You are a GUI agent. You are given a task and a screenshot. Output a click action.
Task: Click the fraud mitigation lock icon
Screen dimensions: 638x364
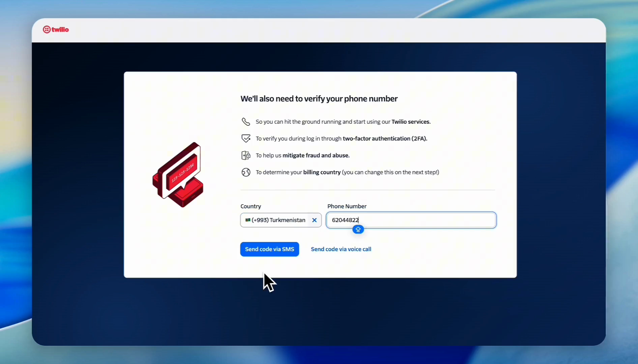pyautogui.click(x=246, y=155)
